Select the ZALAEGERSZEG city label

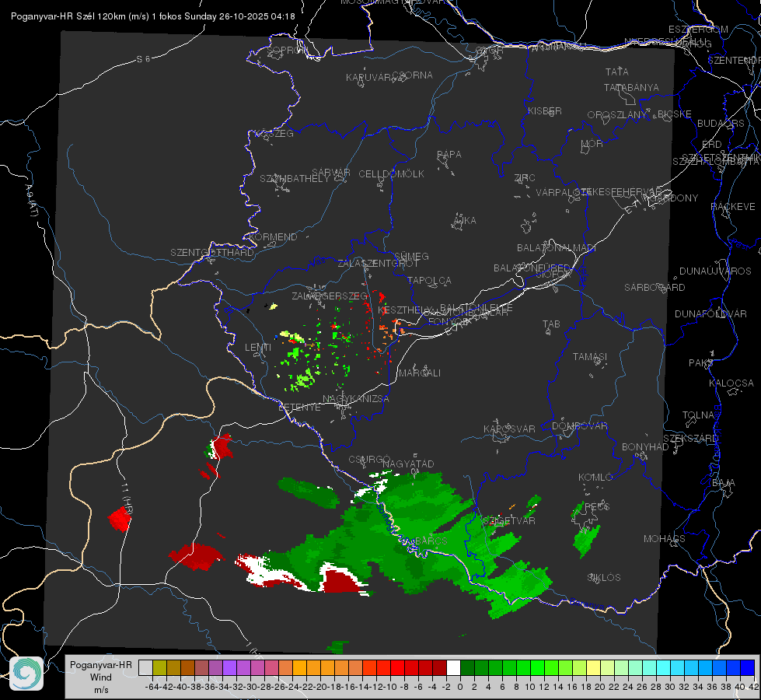click(x=330, y=296)
